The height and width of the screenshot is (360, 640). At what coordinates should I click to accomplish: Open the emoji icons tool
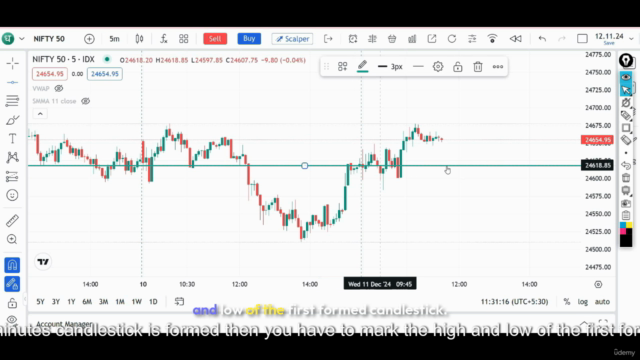(x=12, y=195)
